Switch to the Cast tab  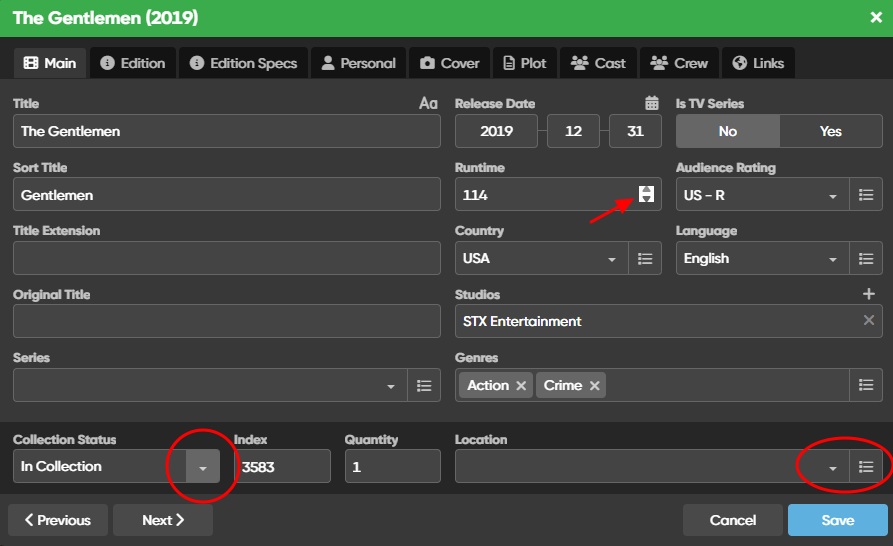(599, 63)
